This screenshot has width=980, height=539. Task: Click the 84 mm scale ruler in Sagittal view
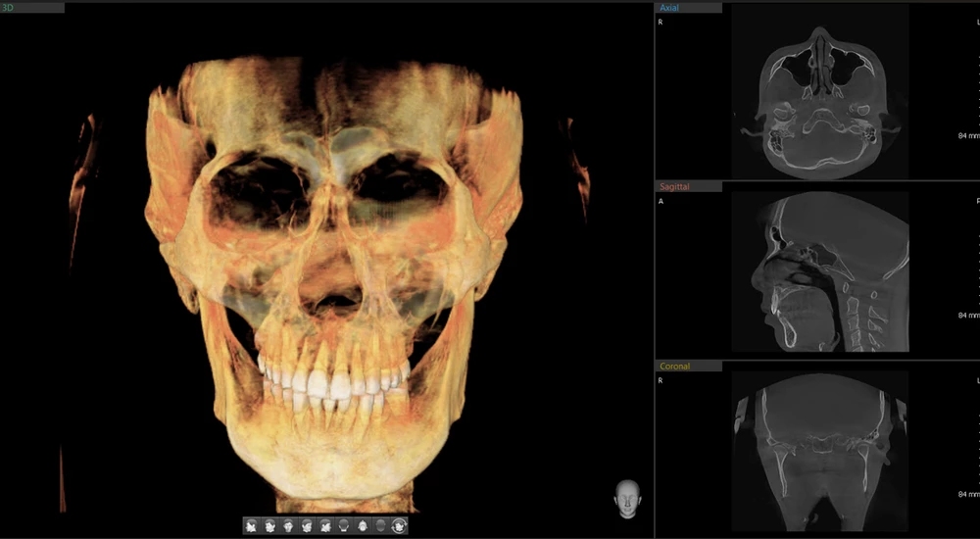pyautogui.click(x=968, y=315)
